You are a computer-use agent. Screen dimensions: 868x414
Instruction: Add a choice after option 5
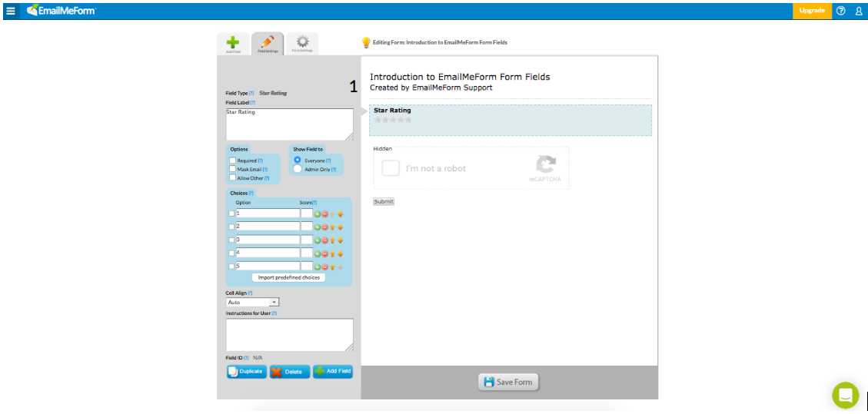[318, 267]
